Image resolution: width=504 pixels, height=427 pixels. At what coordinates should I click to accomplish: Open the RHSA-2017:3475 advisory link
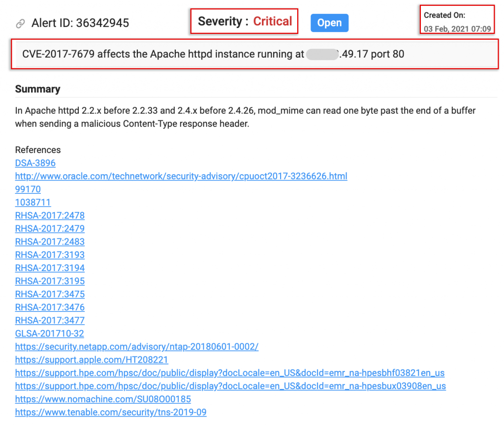click(50, 294)
